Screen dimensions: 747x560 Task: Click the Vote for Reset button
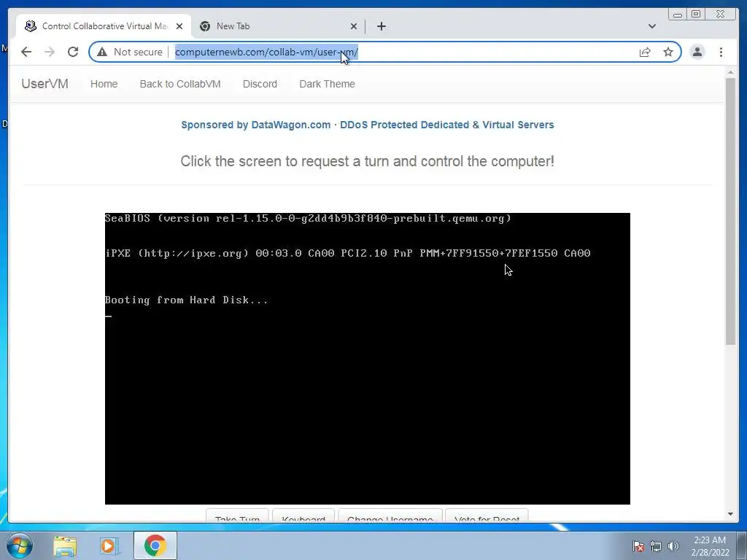point(487,516)
